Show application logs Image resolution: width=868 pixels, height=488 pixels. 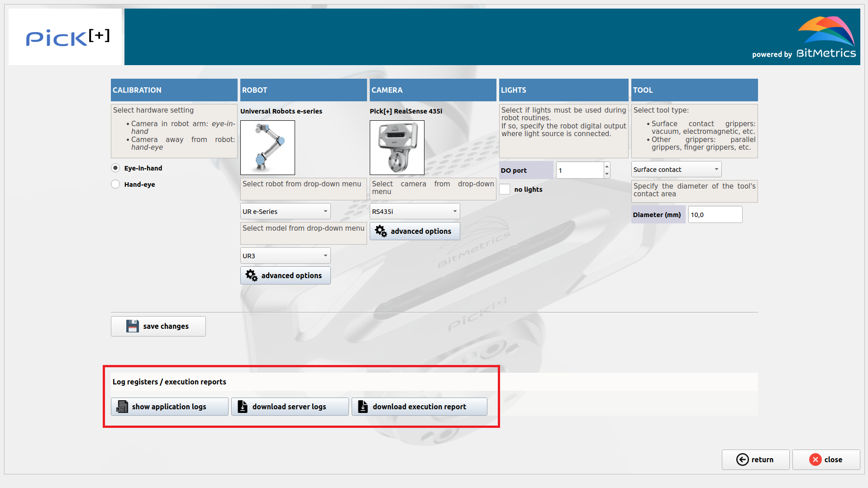click(x=170, y=407)
